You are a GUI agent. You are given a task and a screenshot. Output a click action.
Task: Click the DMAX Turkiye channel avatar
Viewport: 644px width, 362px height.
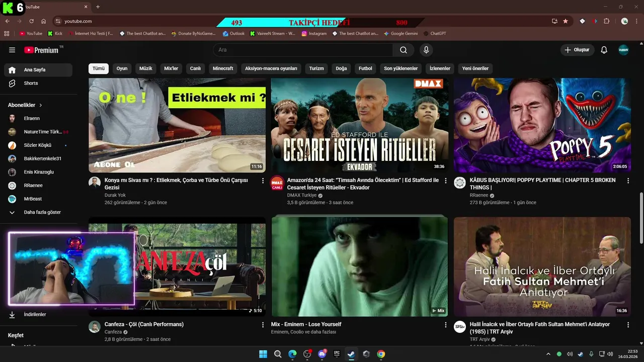click(277, 183)
